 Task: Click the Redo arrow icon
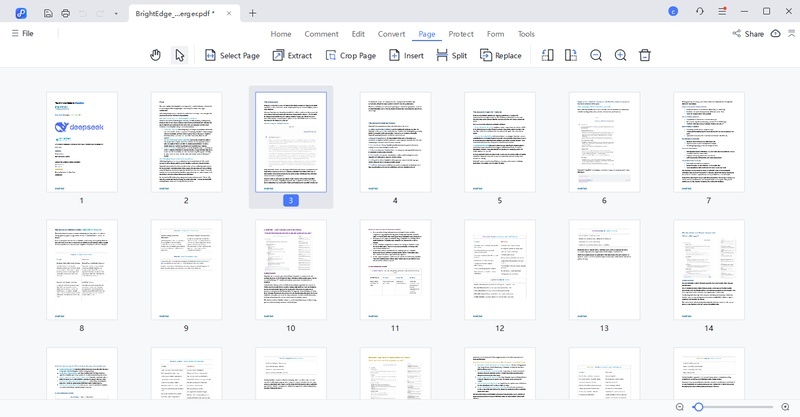99,13
